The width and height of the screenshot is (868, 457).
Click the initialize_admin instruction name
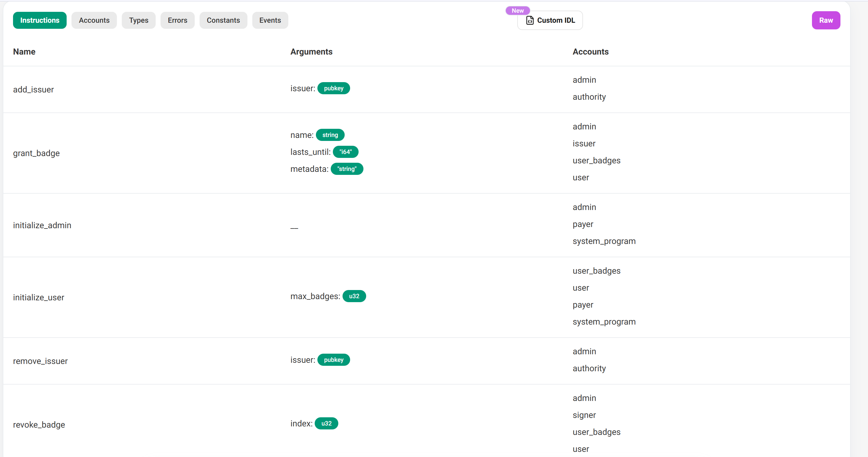[x=42, y=225]
